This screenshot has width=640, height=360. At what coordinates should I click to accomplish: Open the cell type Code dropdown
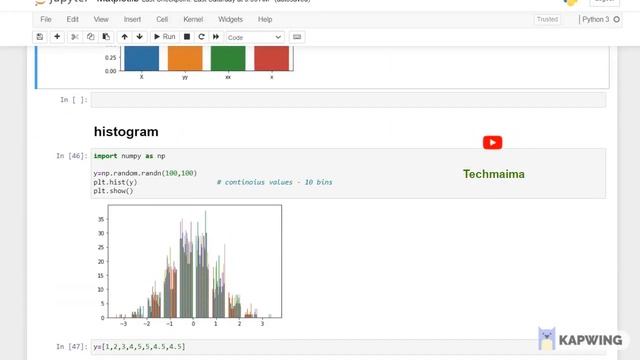255,38
